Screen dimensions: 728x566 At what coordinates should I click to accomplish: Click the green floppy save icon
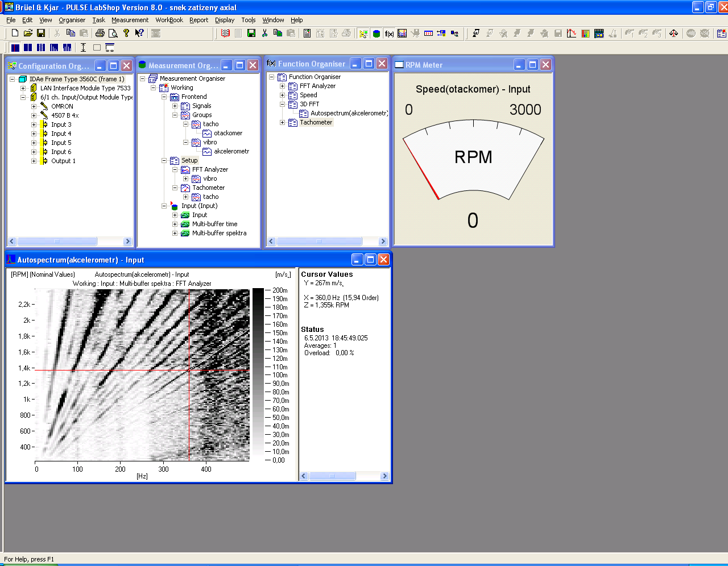tap(251, 34)
